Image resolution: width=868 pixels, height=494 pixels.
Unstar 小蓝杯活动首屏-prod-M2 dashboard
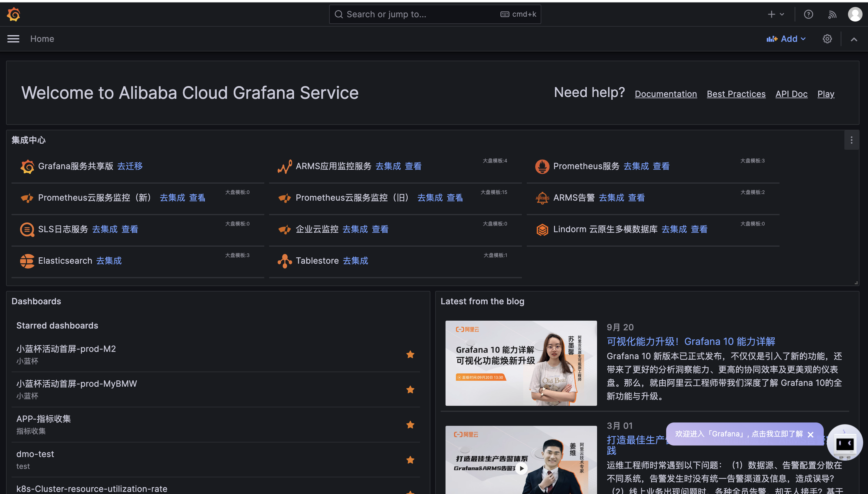(410, 355)
